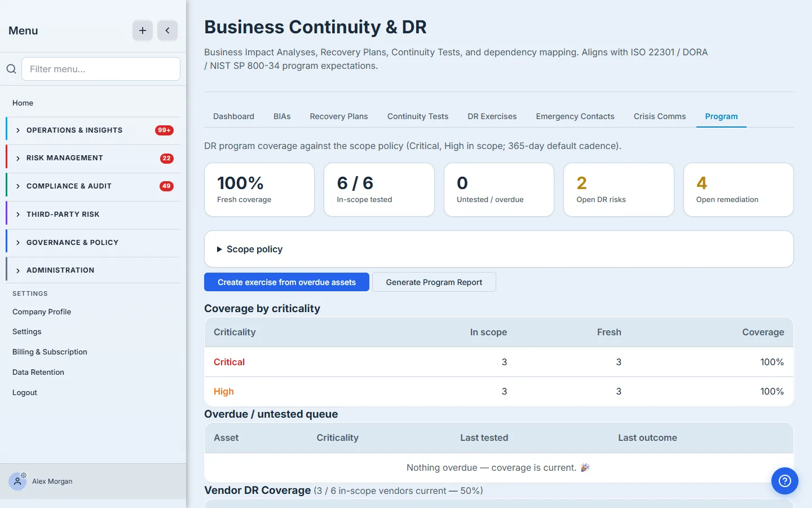Switch to the Dashboard tab

233,116
